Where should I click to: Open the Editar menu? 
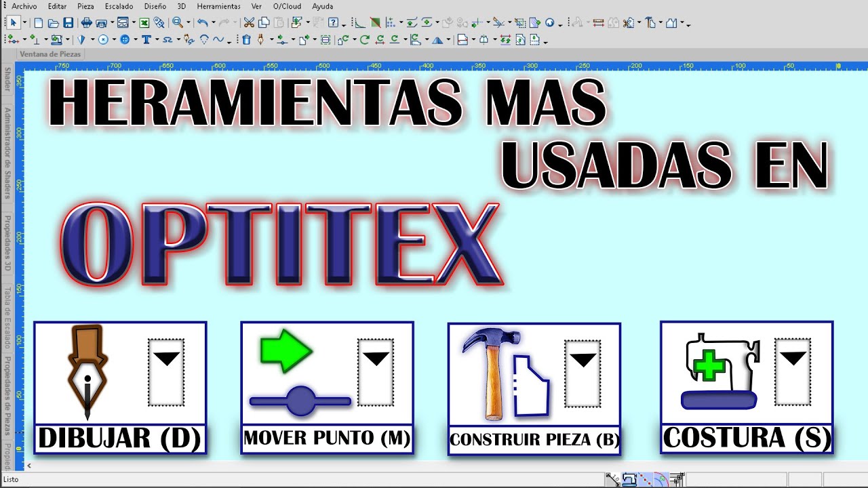click(x=57, y=6)
